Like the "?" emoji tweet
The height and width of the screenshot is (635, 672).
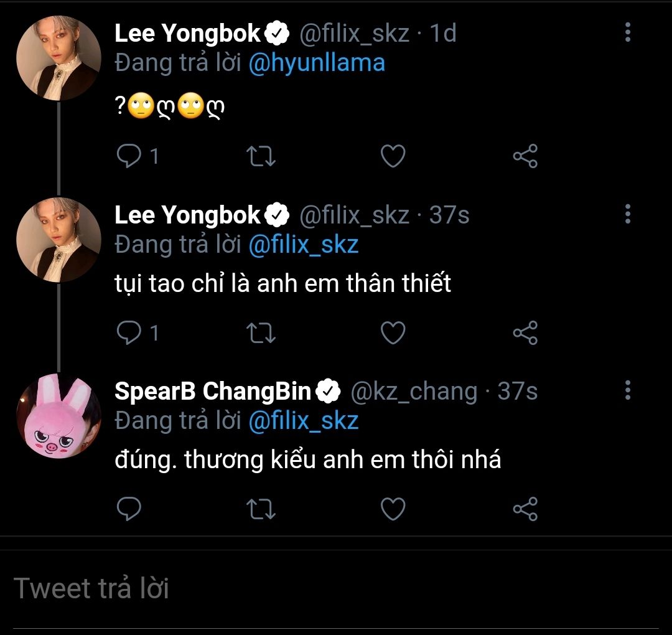[x=393, y=156]
